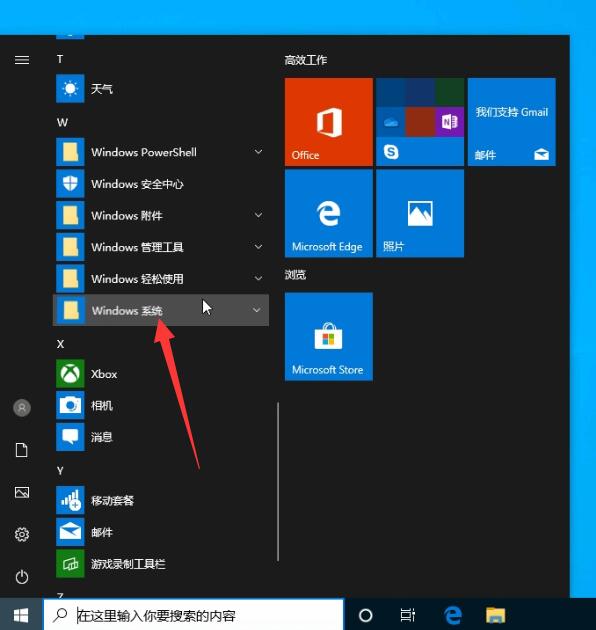Click the Windows 管理工具 folder icon
This screenshot has height=630, width=596.
tap(70, 247)
